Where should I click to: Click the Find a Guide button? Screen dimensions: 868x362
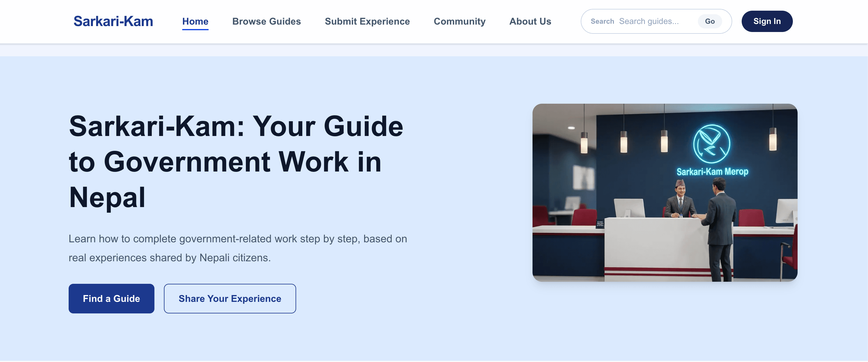tap(111, 299)
